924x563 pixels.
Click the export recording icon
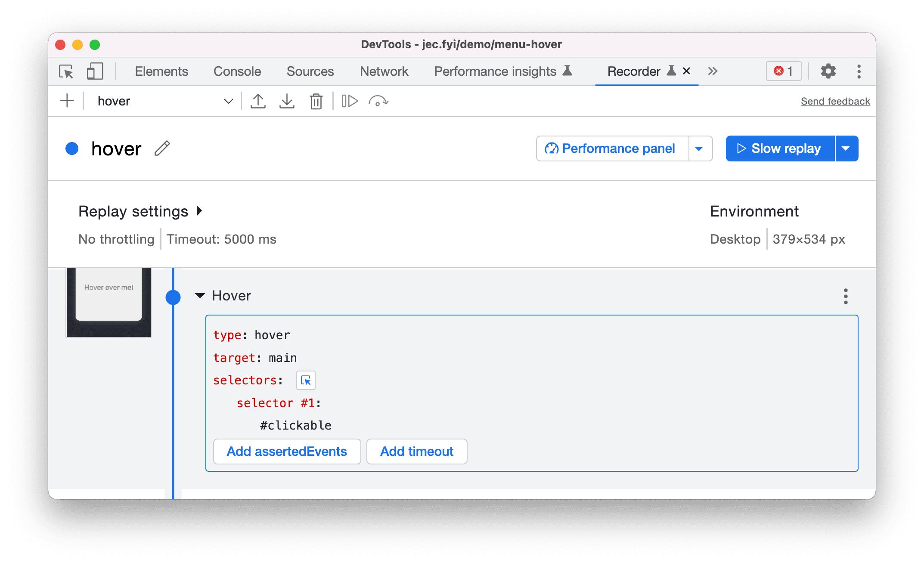[258, 100]
